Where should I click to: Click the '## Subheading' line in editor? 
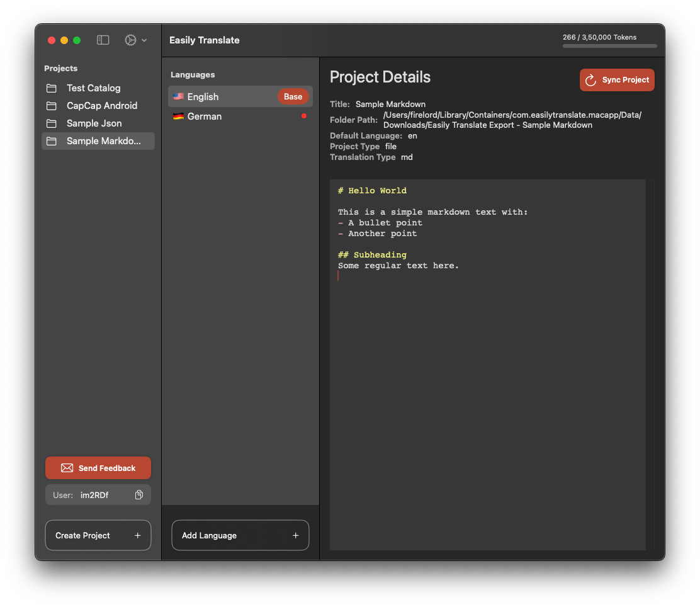point(372,255)
